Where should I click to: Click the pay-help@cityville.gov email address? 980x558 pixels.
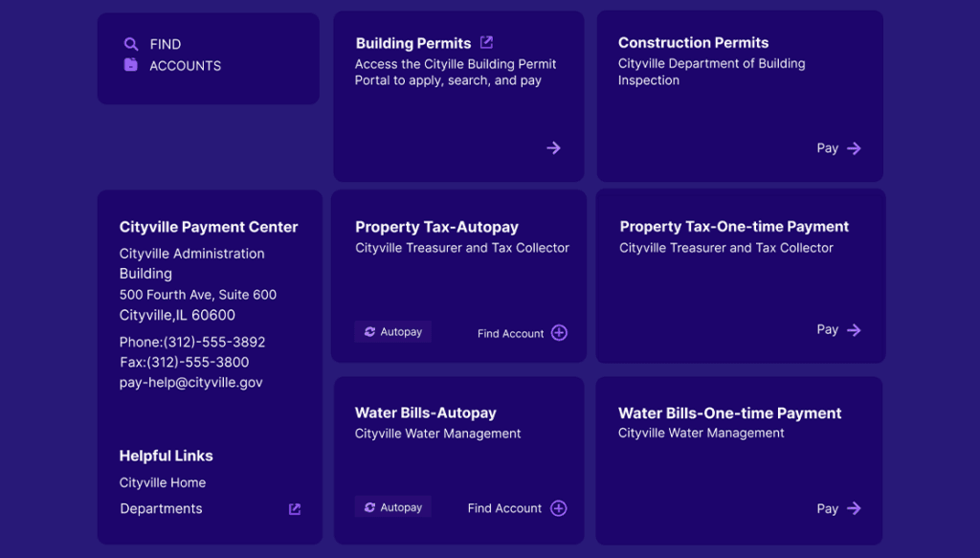(x=191, y=383)
